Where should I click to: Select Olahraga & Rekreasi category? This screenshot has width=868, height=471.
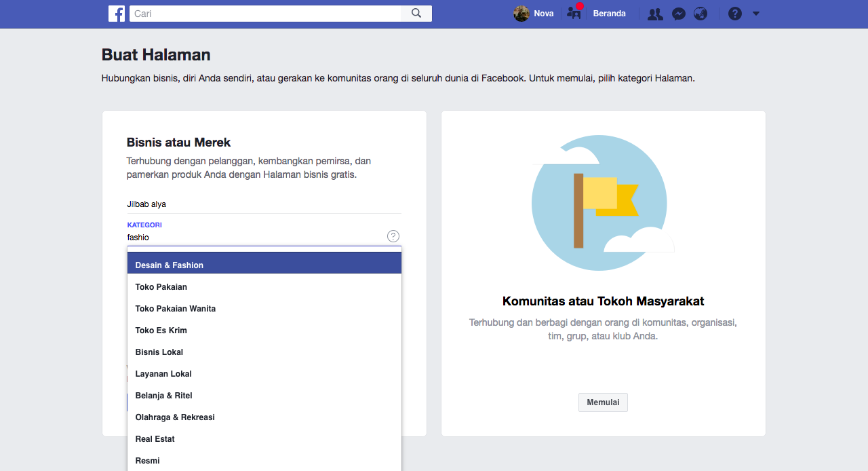pos(175,417)
